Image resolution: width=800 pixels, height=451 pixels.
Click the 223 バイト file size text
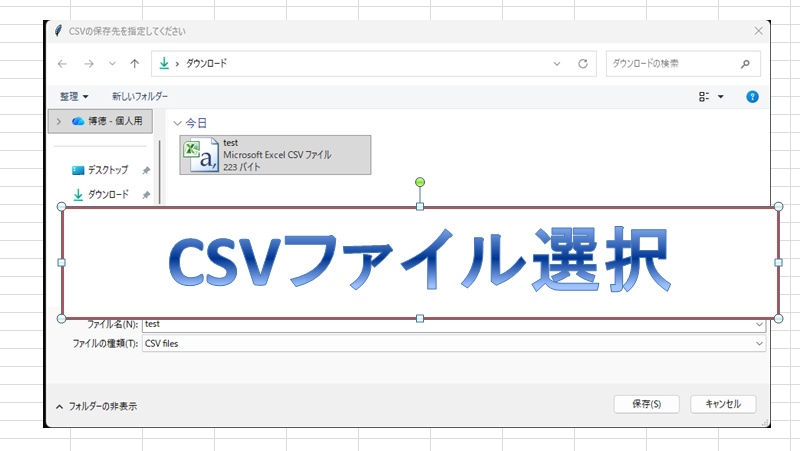(x=241, y=167)
